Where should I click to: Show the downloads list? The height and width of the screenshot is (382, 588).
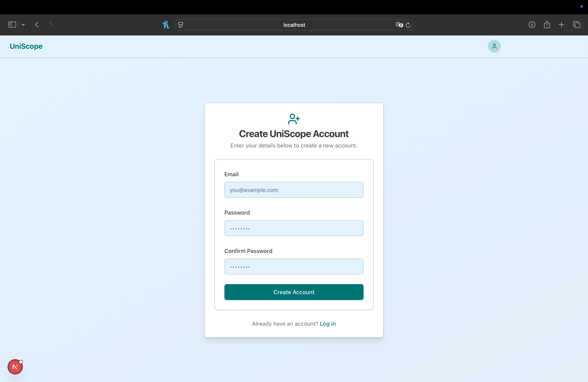(x=532, y=25)
